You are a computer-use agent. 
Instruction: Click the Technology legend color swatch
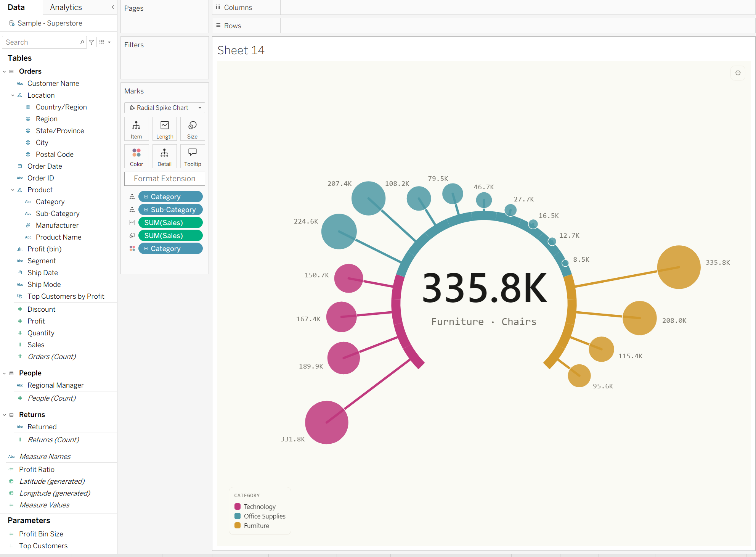pos(238,507)
